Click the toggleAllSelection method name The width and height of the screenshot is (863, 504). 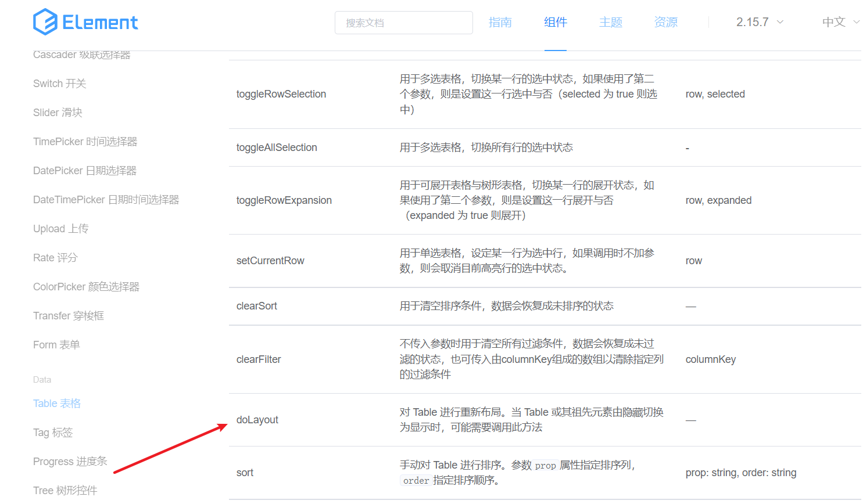[x=277, y=147]
